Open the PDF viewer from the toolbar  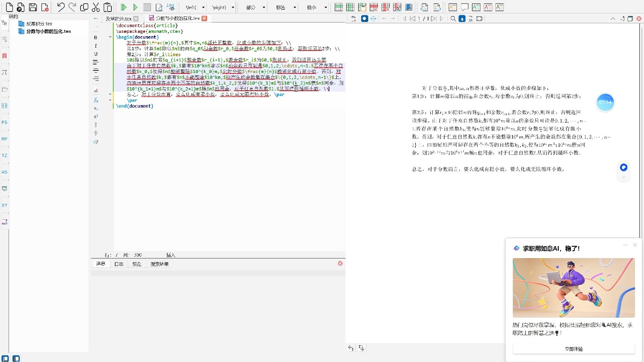[159, 7]
